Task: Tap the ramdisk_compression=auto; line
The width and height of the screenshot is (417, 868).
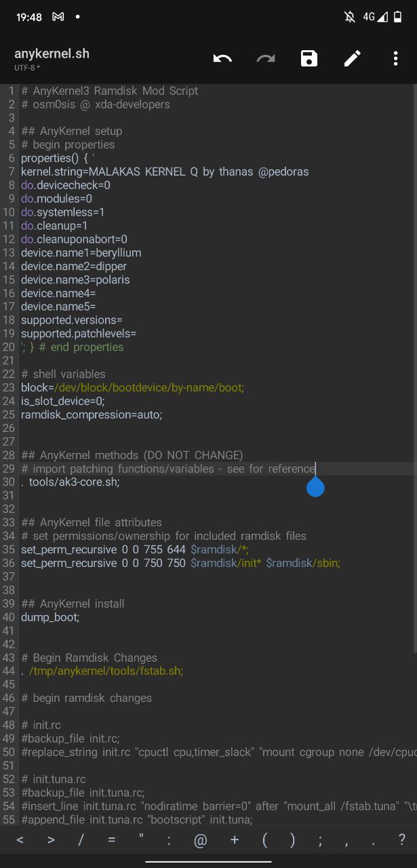Action: [92, 414]
